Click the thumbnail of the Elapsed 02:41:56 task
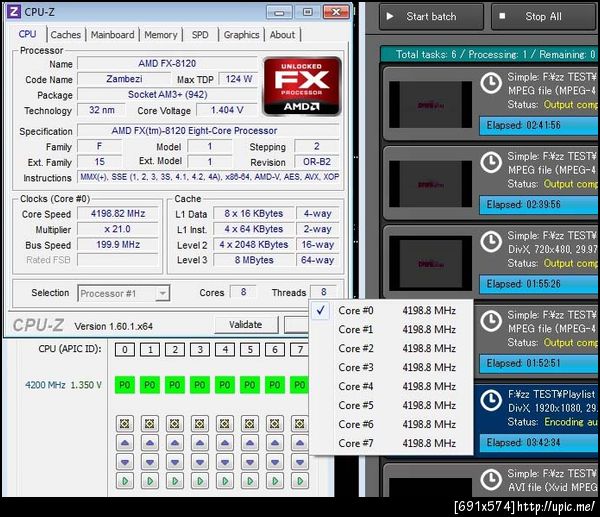This screenshot has height=517, width=600. click(430, 104)
